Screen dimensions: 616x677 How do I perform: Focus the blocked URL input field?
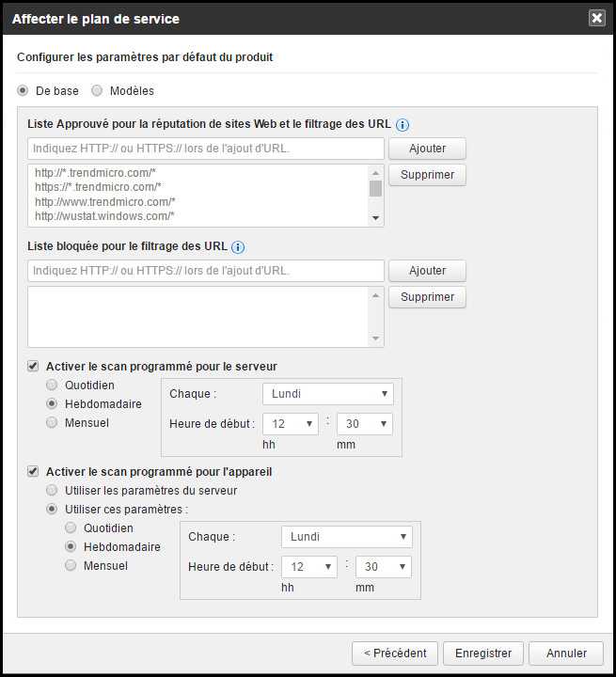click(205, 271)
